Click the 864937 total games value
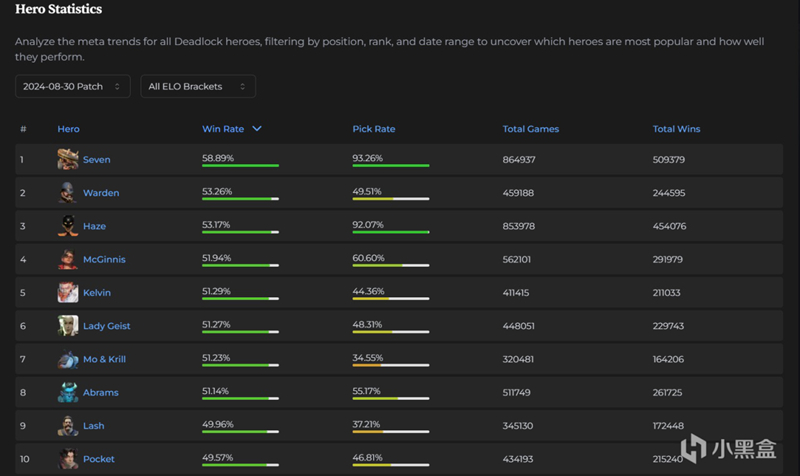The image size is (800, 476). click(x=519, y=160)
